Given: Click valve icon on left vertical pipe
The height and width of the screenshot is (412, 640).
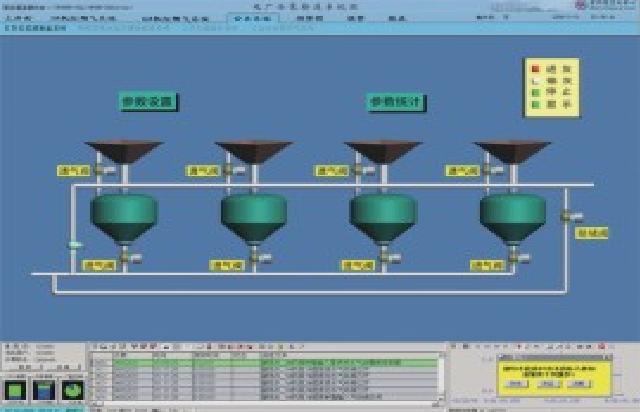Looking at the screenshot, I should click(73, 244).
